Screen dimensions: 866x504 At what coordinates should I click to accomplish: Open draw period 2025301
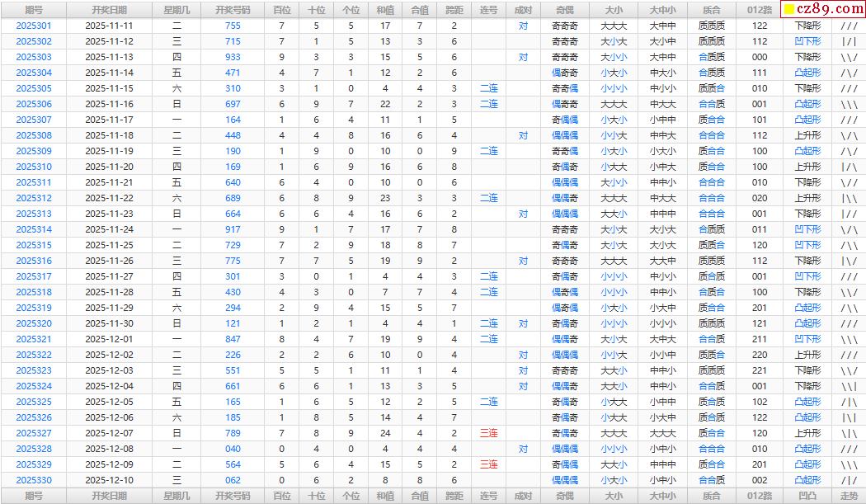(x=34, y=26)
